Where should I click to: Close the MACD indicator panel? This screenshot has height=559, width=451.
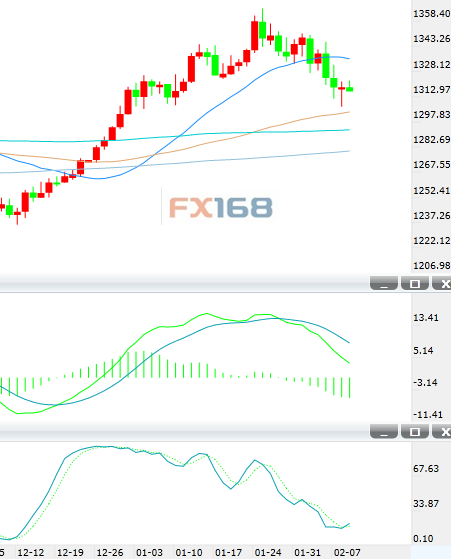click(x=442, y=283)
